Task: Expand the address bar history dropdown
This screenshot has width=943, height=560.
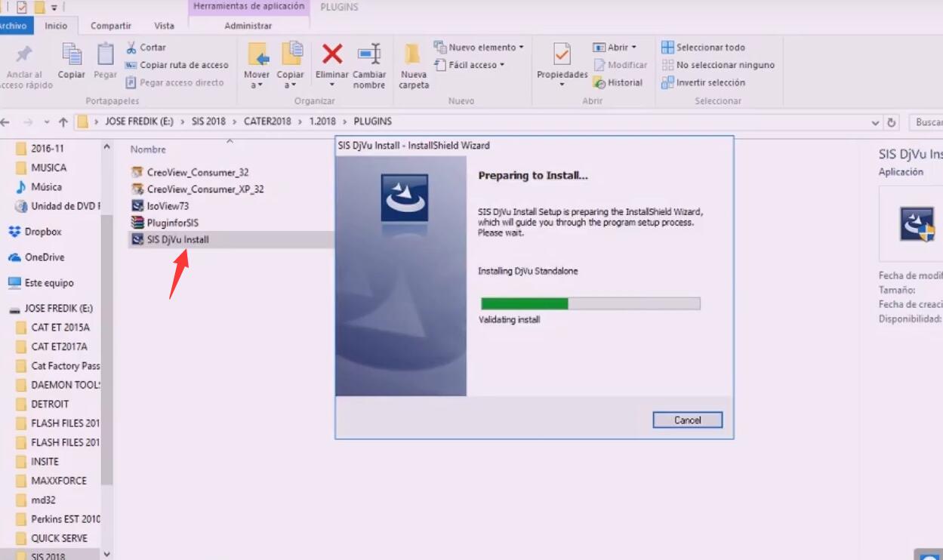Action: (876, 122)
